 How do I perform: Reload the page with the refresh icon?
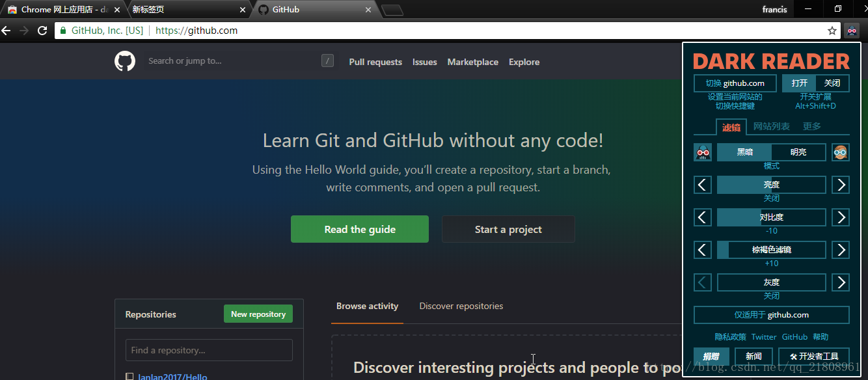pyautogui.click(x=42, y=31)
